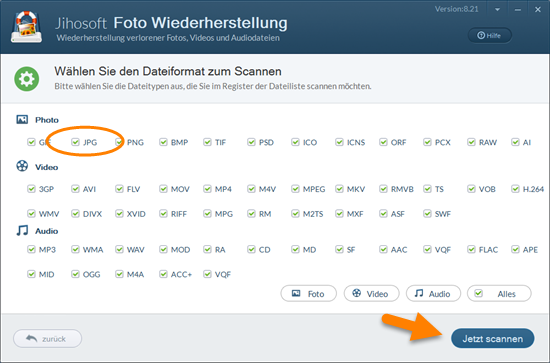Toggle the RMVB checkbox
The image size is (550, 363).
pos(383,189)
